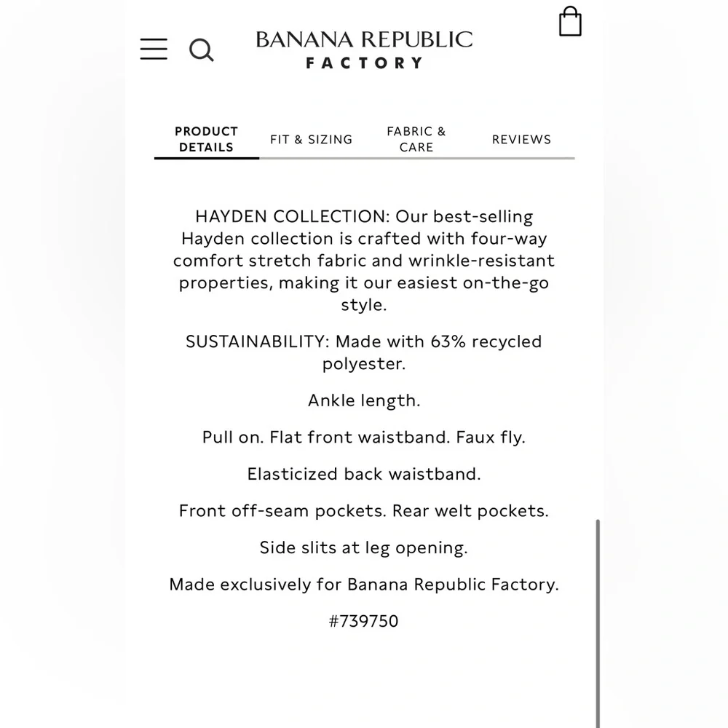
Task: Click Made exclusively for Banana Republic Factory
Action: click(x=364, y=585)
